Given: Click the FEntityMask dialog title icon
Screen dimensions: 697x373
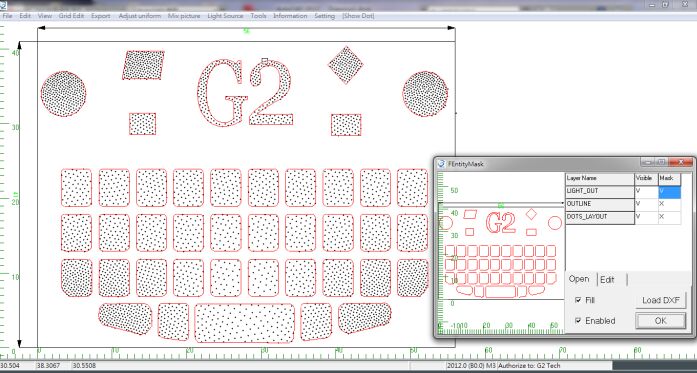Looking at the screenshot, I should pos(441,164).
